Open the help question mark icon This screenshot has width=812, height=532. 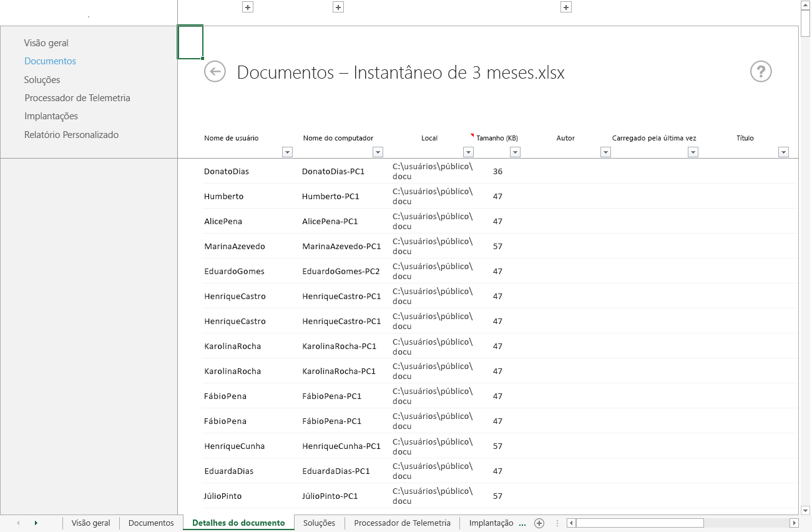[x=761, y=71]
